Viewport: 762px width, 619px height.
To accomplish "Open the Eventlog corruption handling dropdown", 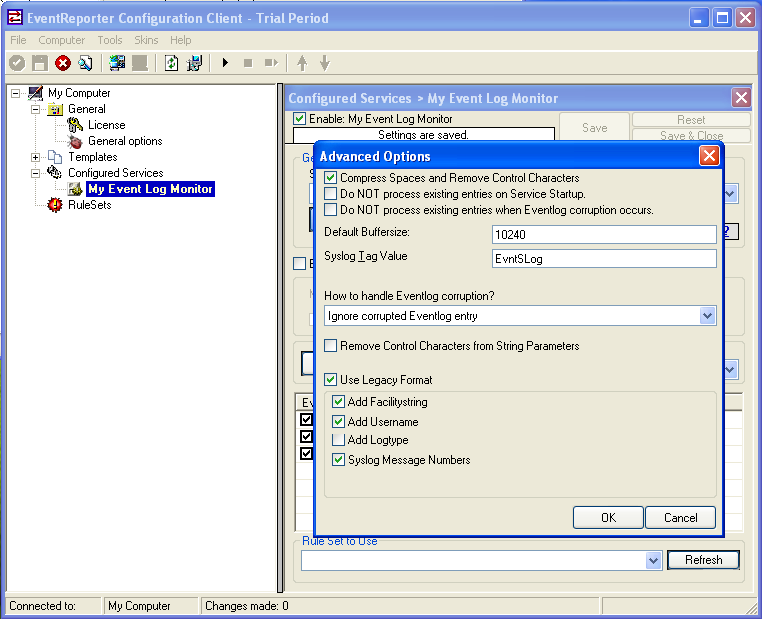I will [x=707, y=316].
